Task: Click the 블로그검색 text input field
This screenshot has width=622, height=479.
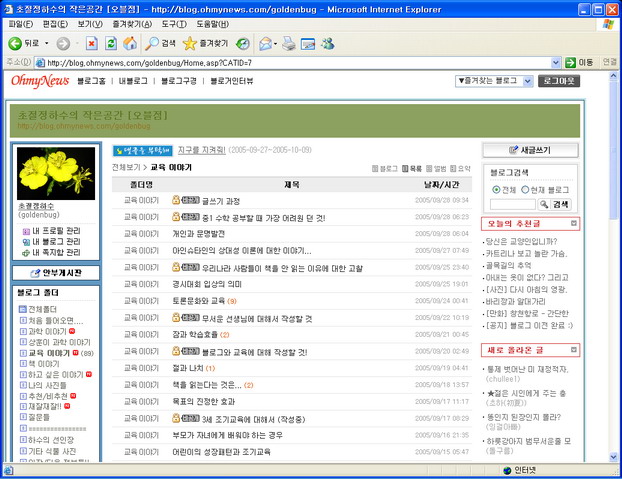Action: pos(513,204)
